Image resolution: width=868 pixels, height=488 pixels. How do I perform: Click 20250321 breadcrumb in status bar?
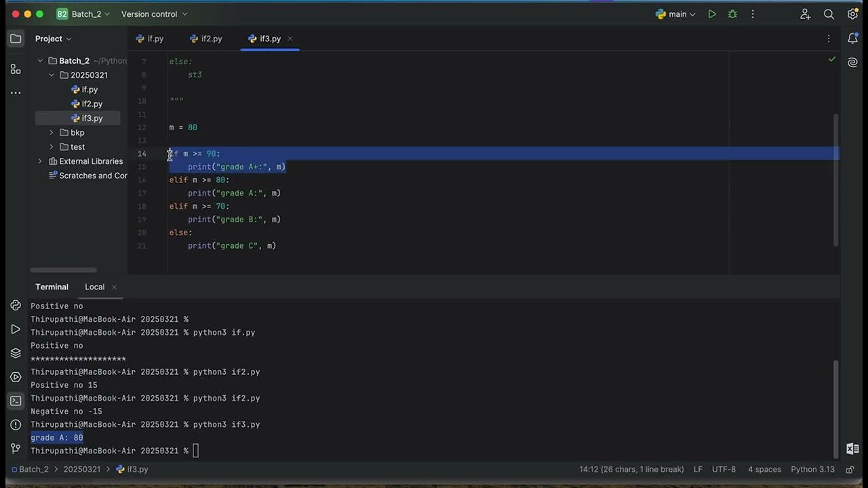tap(81, 469)
